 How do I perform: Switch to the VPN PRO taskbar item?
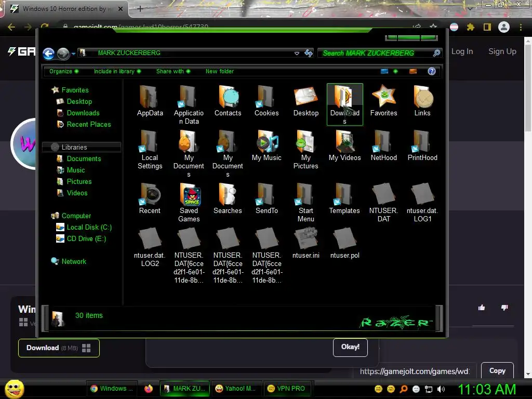(287, 389)
